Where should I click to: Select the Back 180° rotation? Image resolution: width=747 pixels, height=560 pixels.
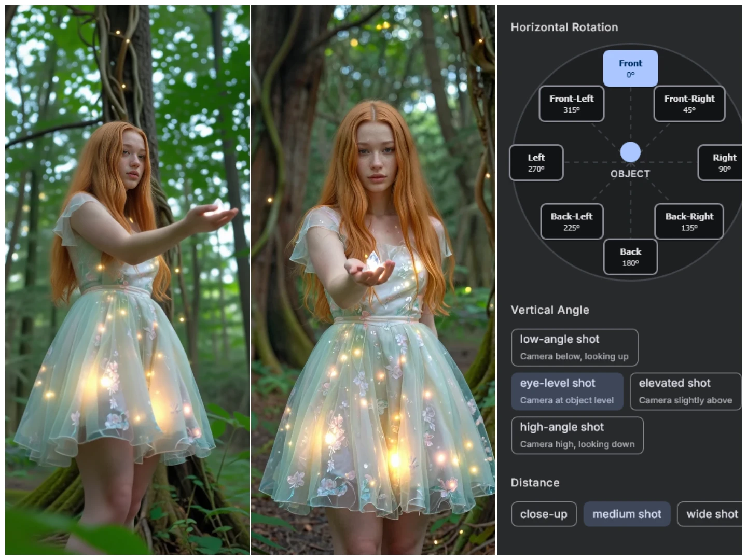630,257
